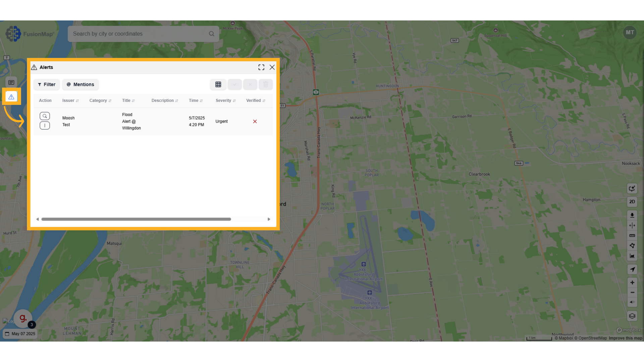644x362 pixels.
Task: Open the MT user avatar menu
Action: (x=630, y=33)
